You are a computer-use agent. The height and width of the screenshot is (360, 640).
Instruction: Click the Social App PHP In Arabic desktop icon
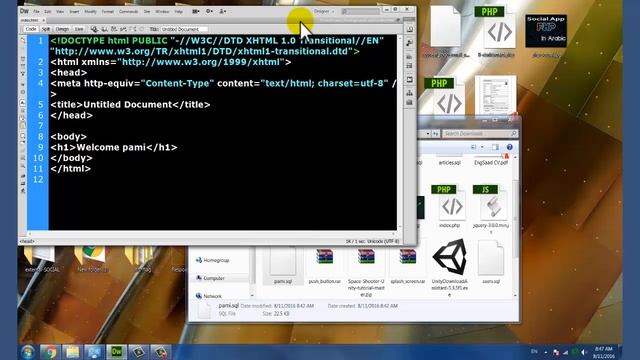coord(546,36)
